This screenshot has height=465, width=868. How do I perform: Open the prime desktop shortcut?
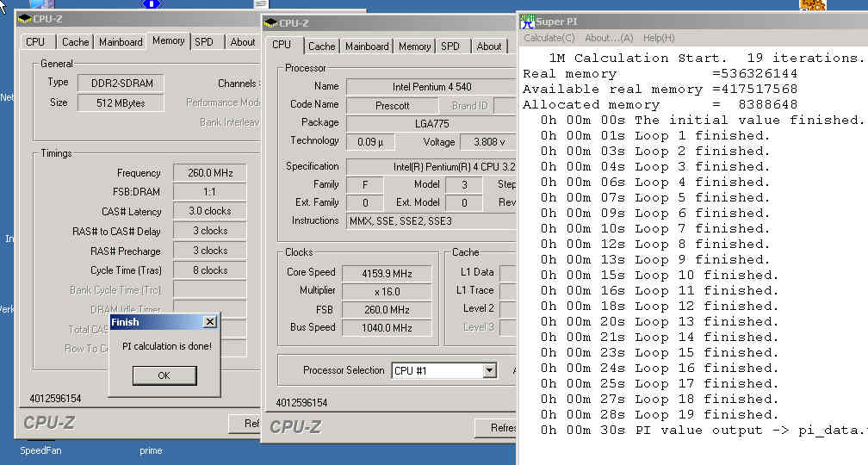tap(151, 450)
